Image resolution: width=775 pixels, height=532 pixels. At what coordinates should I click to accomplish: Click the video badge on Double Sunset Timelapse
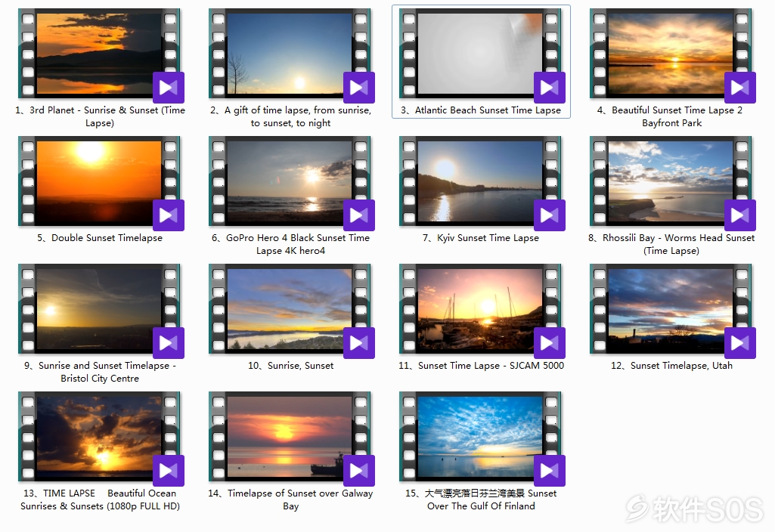169,215
